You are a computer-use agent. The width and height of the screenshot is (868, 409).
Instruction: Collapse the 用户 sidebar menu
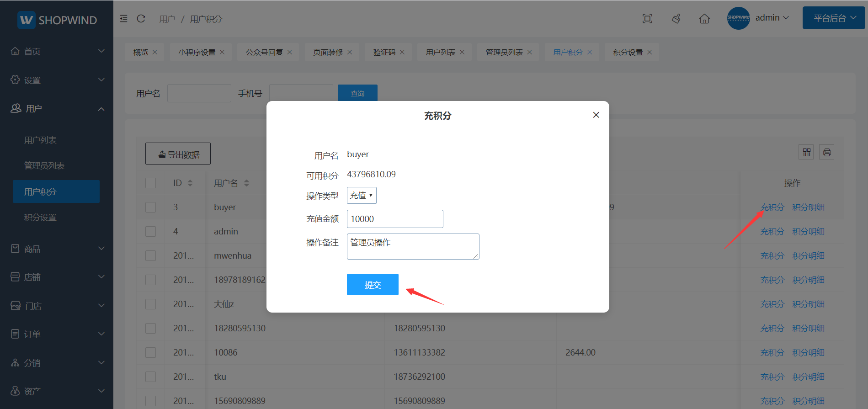point(101,109)
